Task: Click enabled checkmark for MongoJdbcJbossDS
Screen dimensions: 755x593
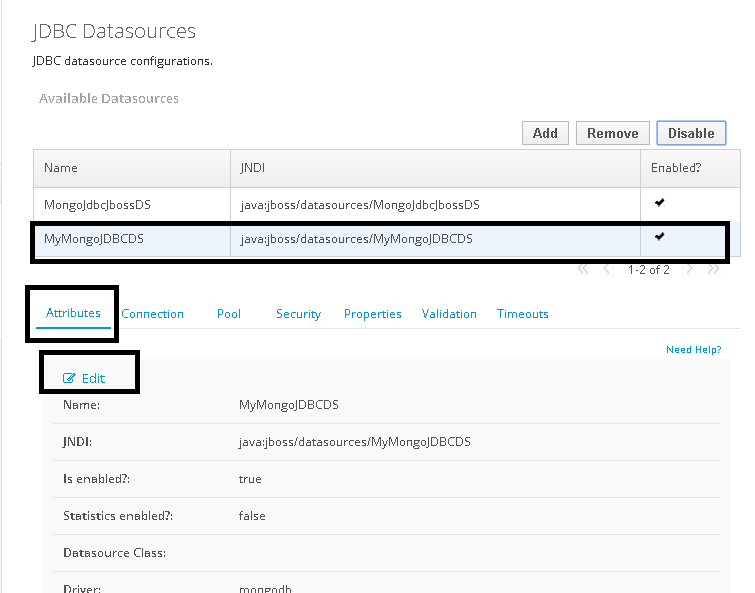Action: point(659,203)
